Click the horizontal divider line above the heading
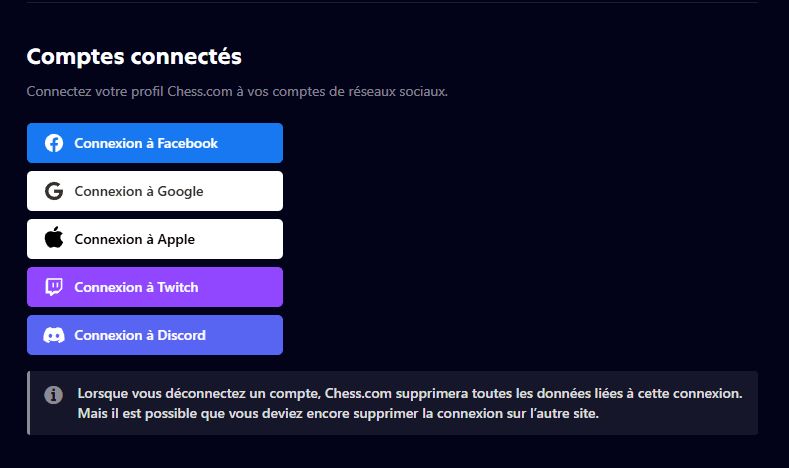The width and height of the screenshot is (789, 468). pos(392,3)
